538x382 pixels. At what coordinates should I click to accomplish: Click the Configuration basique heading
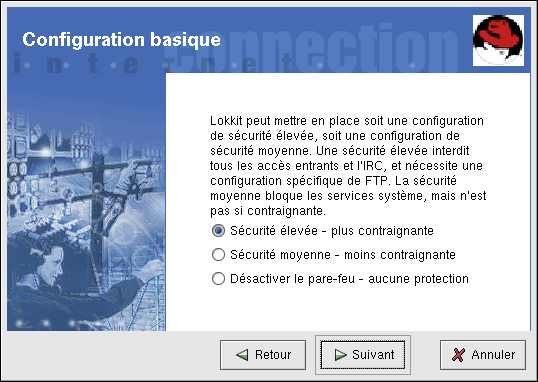(x=121, y=40)
